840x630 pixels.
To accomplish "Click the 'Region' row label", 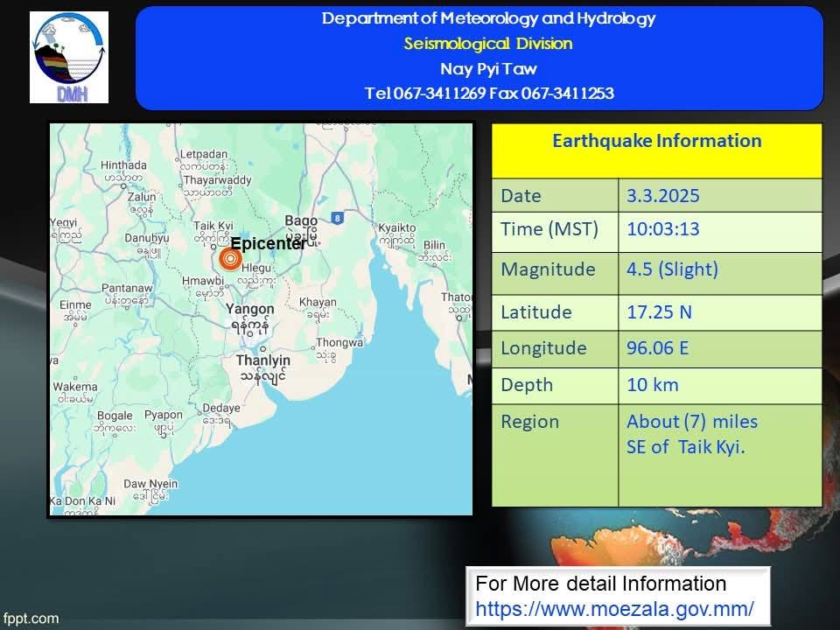I will [530, 422].
